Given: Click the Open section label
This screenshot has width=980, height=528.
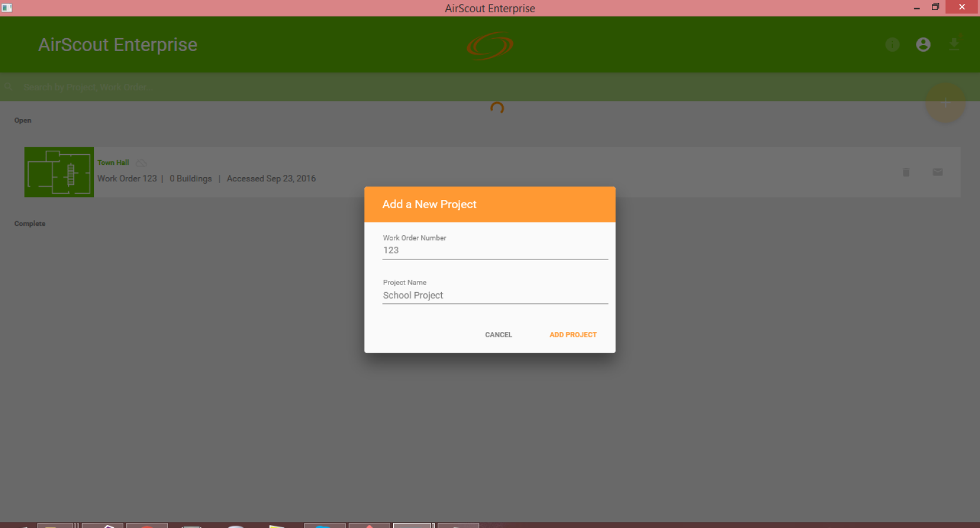Looking at the screenshot, I should tap(23, 120).
